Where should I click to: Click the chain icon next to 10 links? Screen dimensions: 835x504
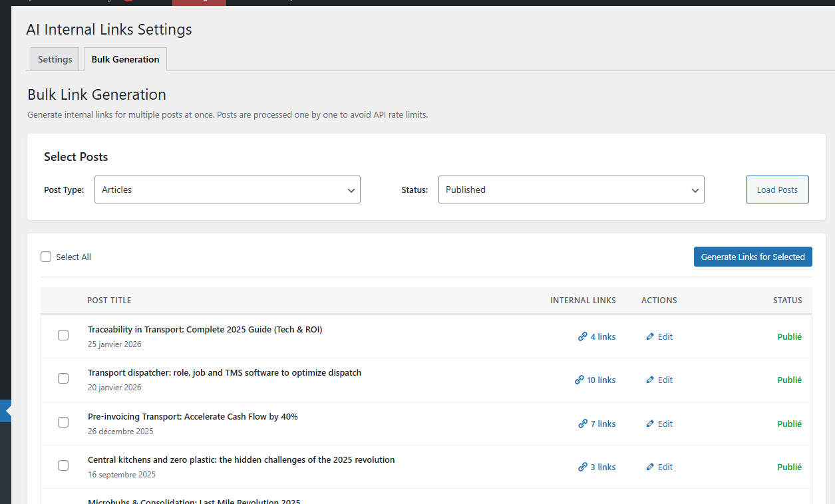click(579, 380)
